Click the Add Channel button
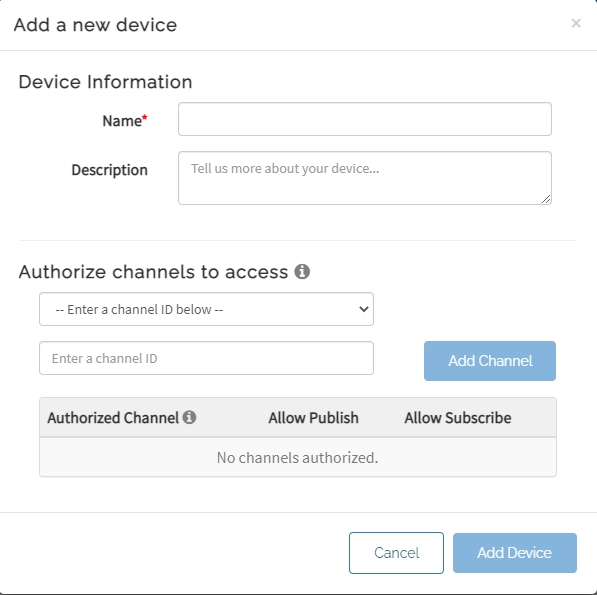This screenshot has width=597, height=595. pyautogui.click(x=490, y=361)
